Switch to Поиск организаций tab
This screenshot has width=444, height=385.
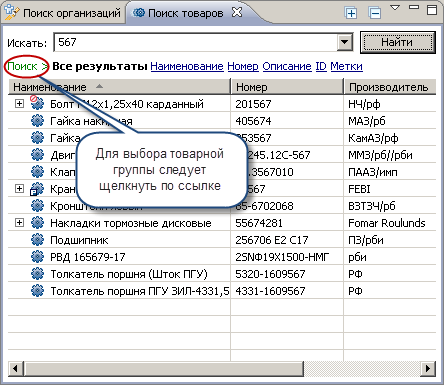63,13
